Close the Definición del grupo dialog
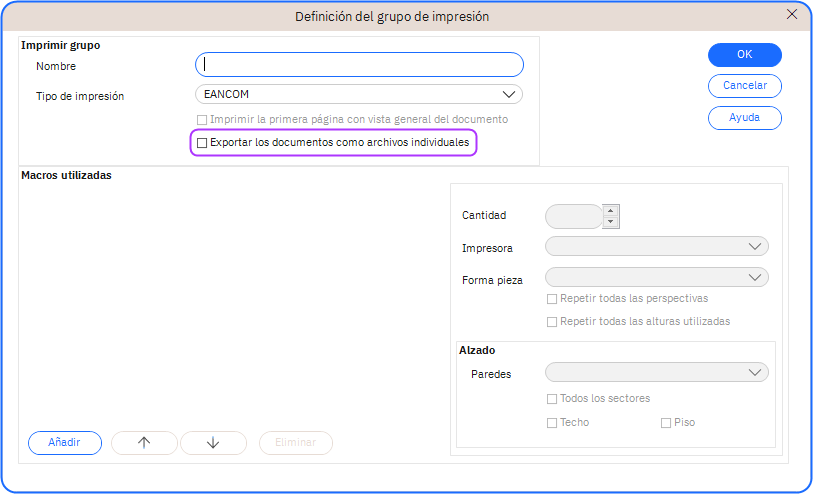This screenshot has height=494, width=813. [792, 15]
